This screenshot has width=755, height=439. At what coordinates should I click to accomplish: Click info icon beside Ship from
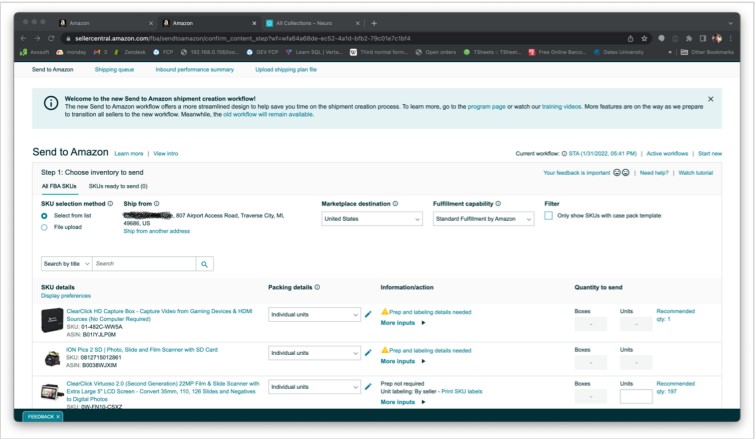pyautogui.click(x=156, y=204)
